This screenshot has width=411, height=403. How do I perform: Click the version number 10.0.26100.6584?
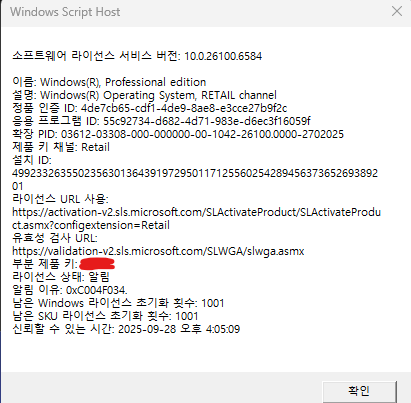click(223, 56)
